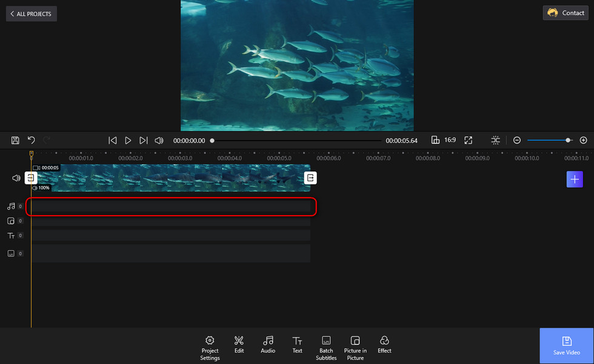Open the Edit tool
This screenshot has width=594, height=364.
(x=239, y=345)
